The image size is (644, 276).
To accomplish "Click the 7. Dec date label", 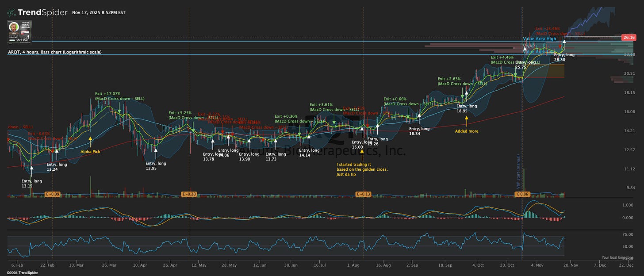I will 600,265.
